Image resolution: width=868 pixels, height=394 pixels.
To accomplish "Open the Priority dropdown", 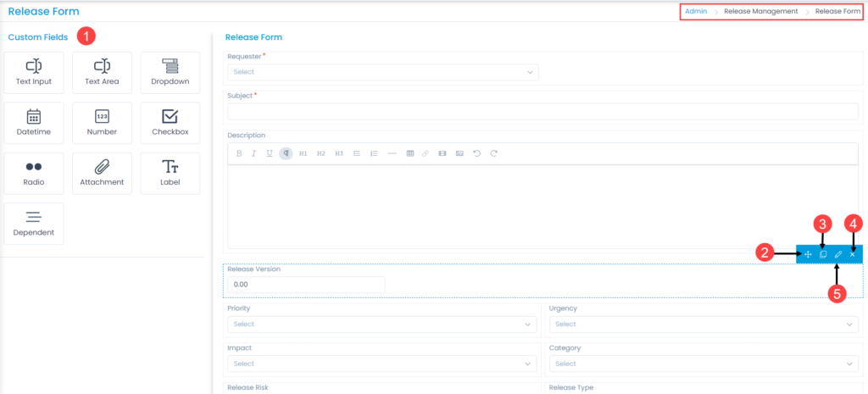I will pyautogui.click(x=382, y=325).
